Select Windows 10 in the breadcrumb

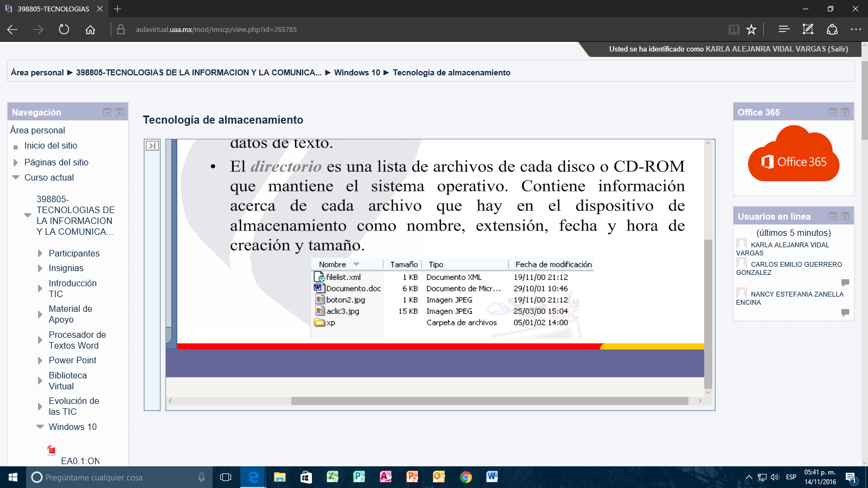(x=357, y=73)
